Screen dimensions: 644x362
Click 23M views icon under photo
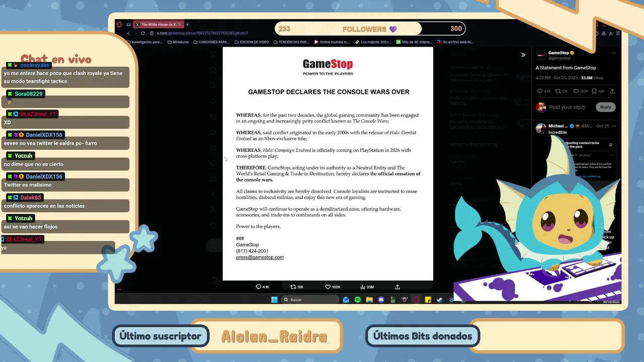[363, 287]
